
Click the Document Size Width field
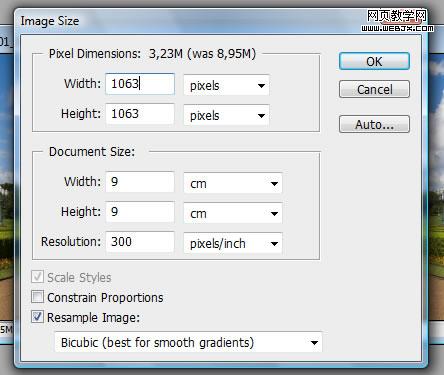pos(140,182)
